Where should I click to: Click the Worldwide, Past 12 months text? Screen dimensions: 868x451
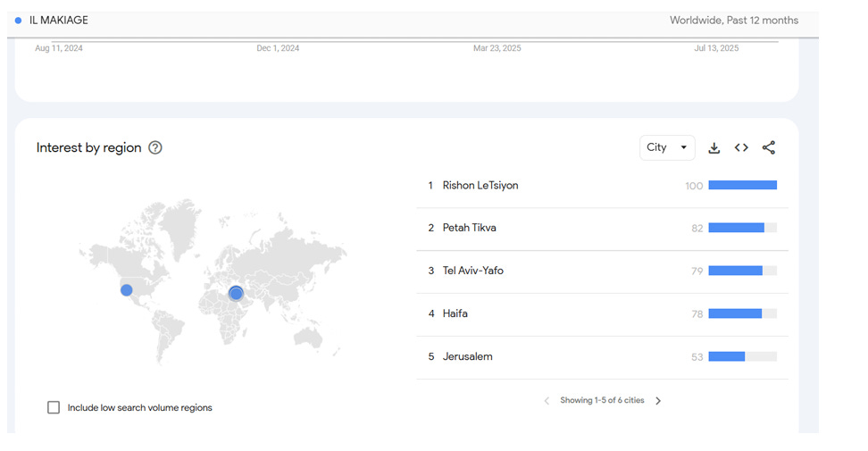click(734, 21)
